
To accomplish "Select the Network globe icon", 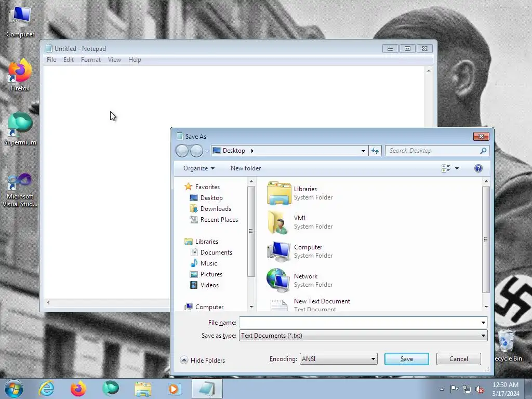I will point(278,281).
